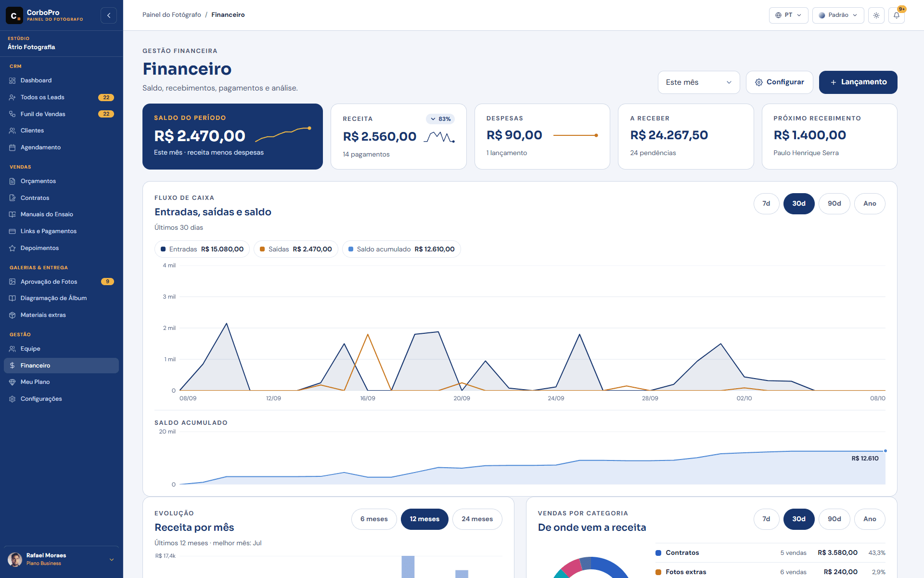Open Dashboard from the sidebar
Screen dimensions: 924x578
click(61, 80)
